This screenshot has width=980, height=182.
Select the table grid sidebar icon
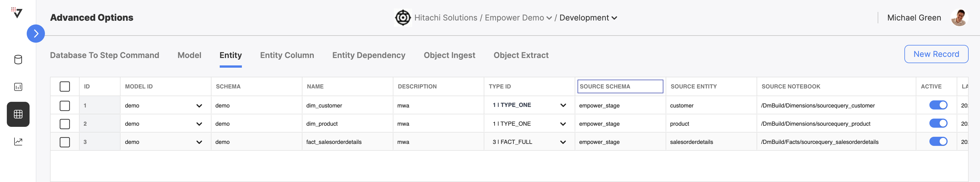(x=18, y=114)
